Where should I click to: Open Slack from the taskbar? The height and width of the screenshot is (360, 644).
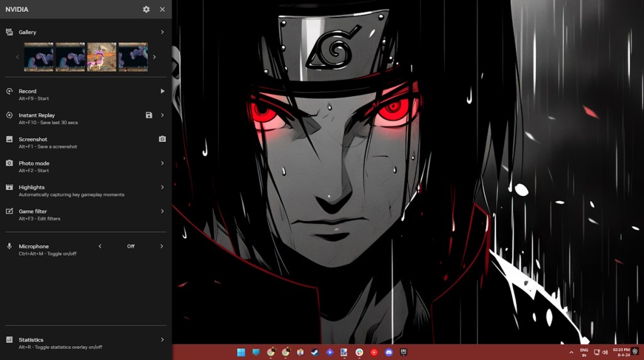tap(359, 352)
